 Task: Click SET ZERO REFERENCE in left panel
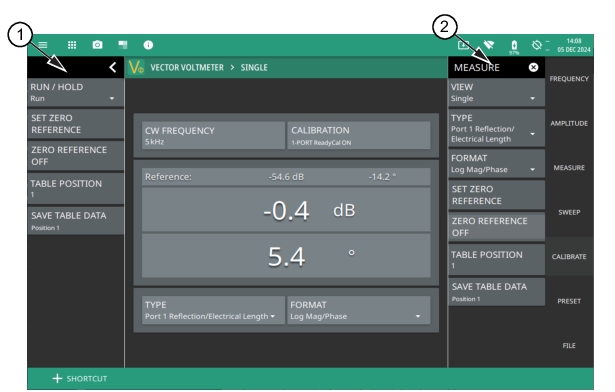coord(76,124)
